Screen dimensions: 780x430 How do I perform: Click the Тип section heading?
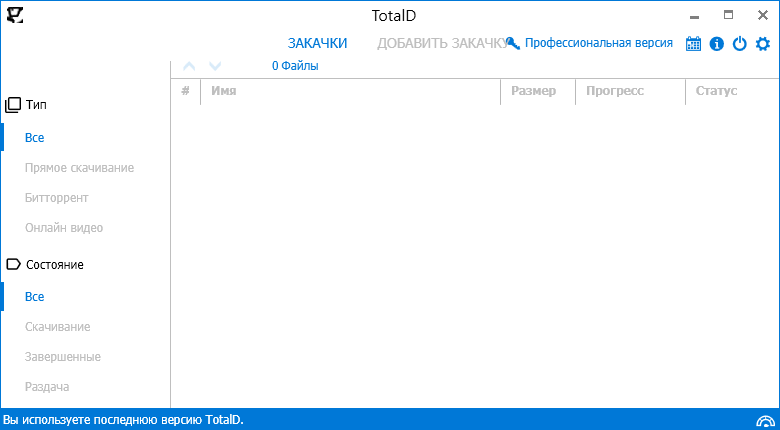click(36, 105)
